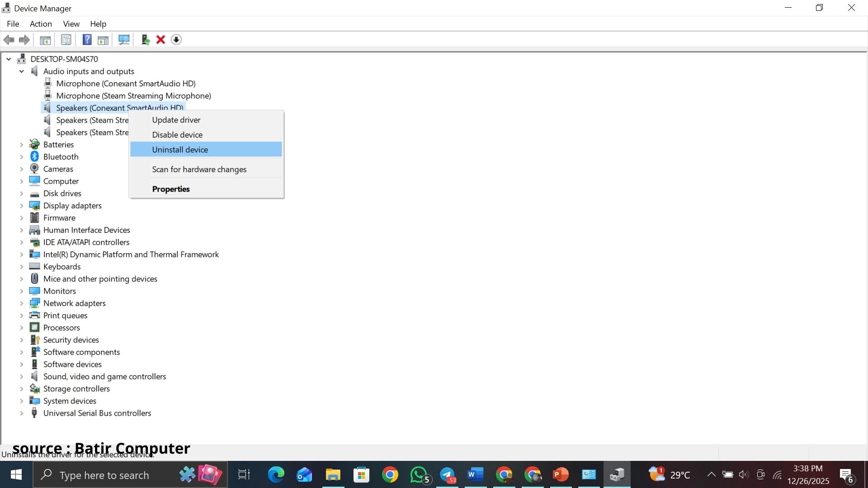The image size is (868, 488).
Task: Click the Windows Start button
Action: (x=16, y=474)
